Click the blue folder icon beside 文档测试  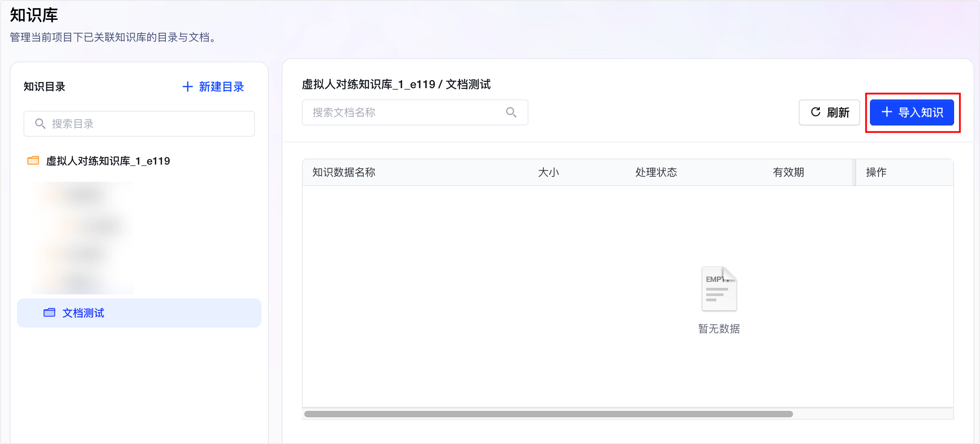pos(49,313)
